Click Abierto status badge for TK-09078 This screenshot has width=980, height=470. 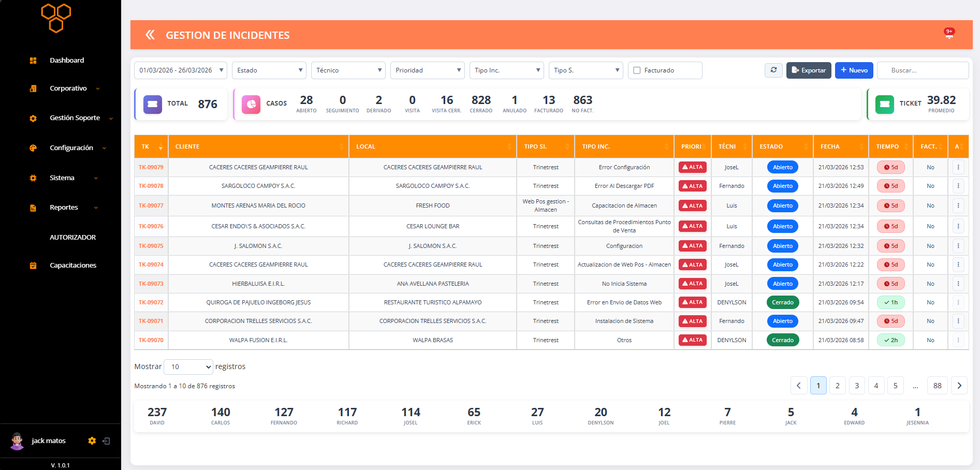click(x=783, y=186)
